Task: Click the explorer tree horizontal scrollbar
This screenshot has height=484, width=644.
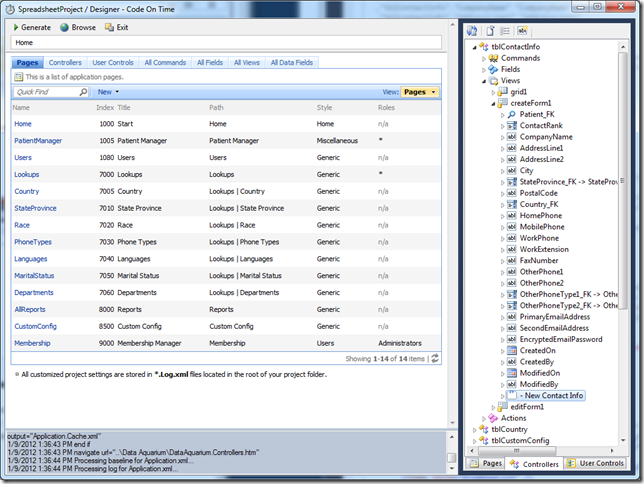Action: (517, 451)
